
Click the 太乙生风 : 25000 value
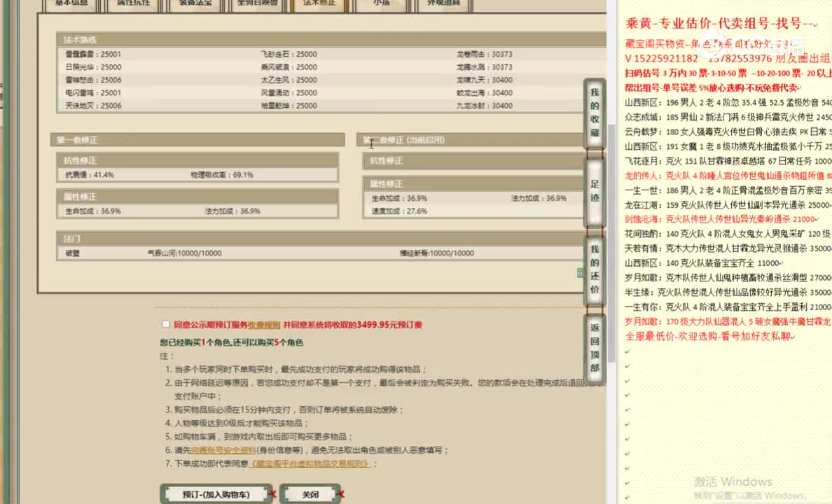289,80
